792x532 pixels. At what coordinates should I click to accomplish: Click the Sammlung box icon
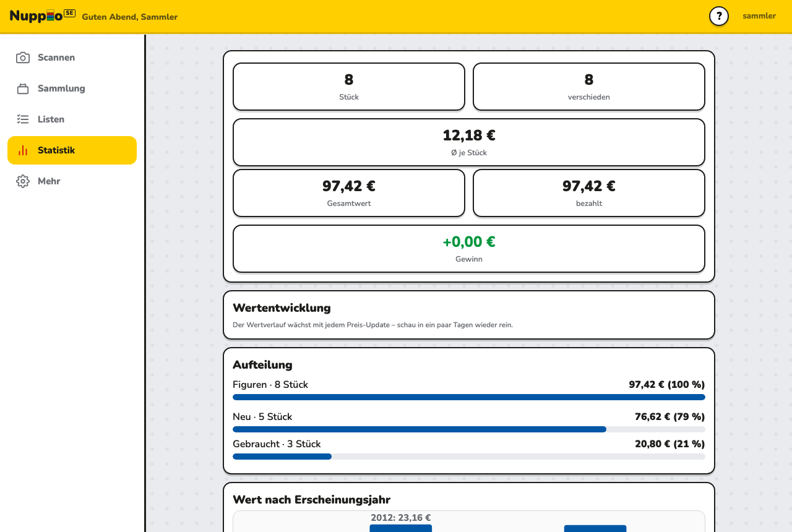[x=23, y=88]
